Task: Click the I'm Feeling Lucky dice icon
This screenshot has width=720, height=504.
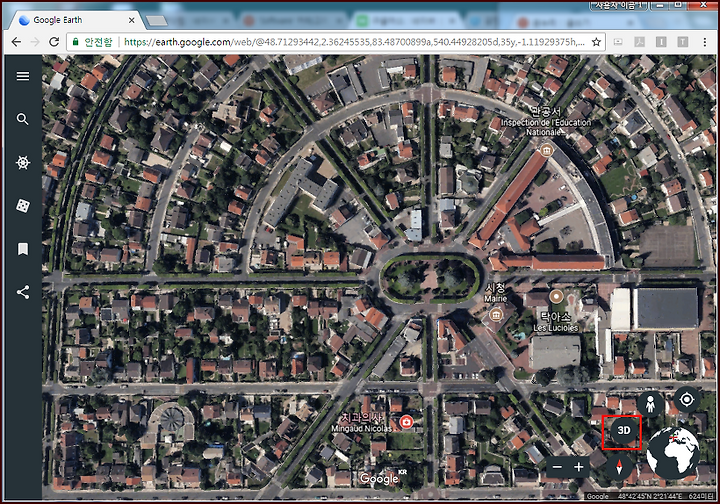Action: click(22, 206)
